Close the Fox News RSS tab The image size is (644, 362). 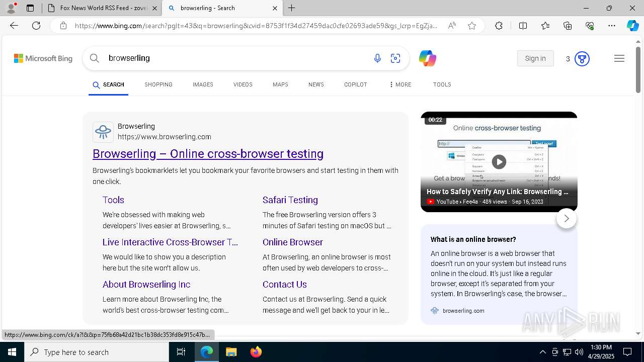(154, 8)
